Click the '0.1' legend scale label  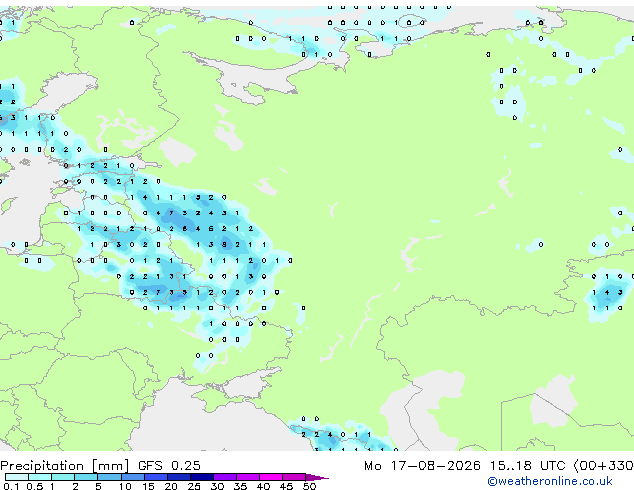pyautogui.click(x=11, y=486)
